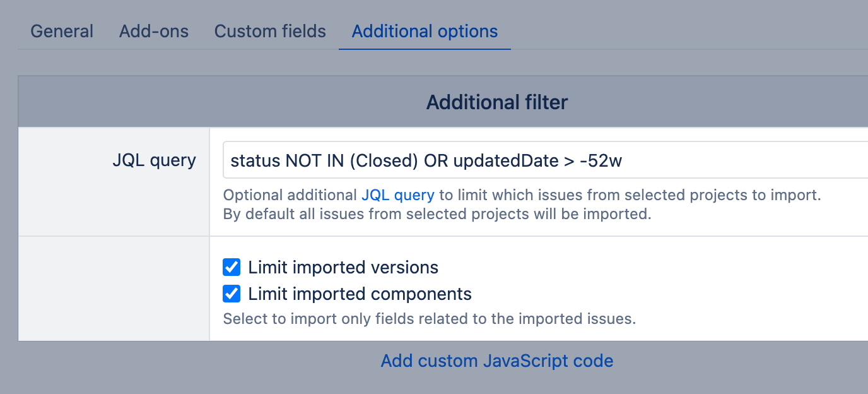The width and height of the screenshot is (868, 394).
Task: Click the "Optional additional" description text
Action: pyautogui.click(x=290, y=195)
